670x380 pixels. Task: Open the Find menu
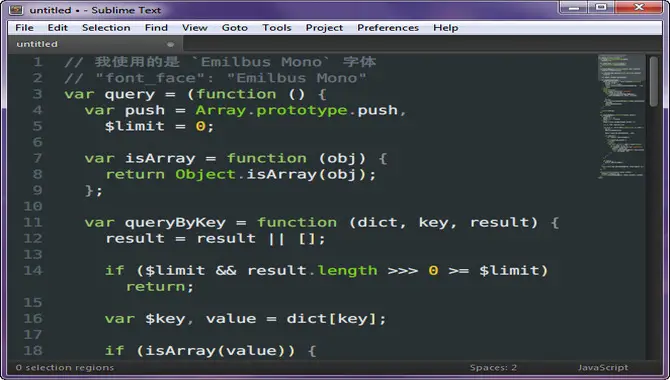[x=156, y=27]
